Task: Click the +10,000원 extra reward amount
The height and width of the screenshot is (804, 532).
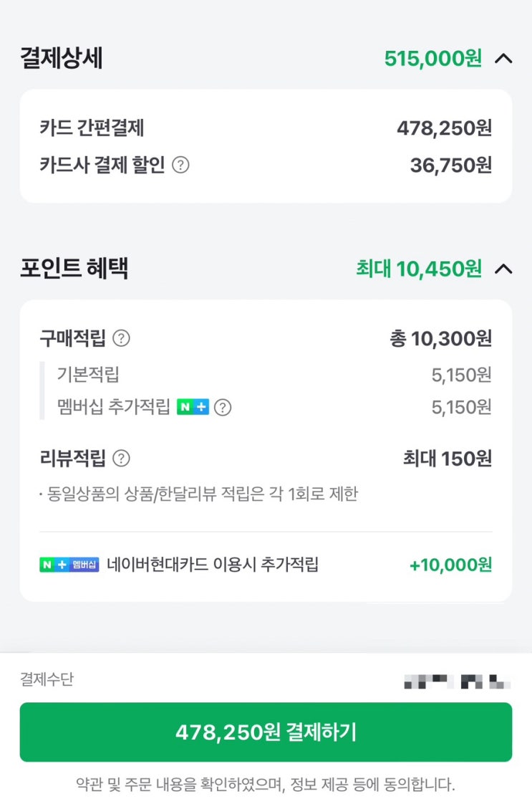Action: (x=450, y=565)
